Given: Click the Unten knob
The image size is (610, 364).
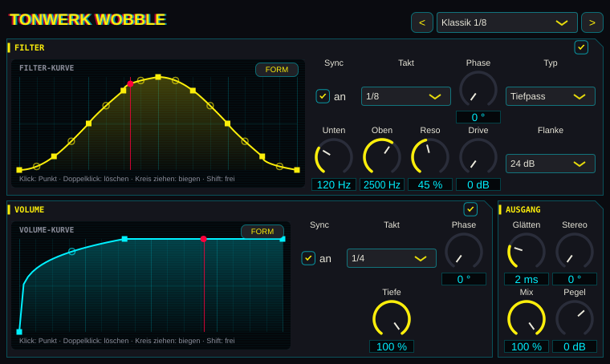Looking at the screenshot, I should (x=334, y=157).
